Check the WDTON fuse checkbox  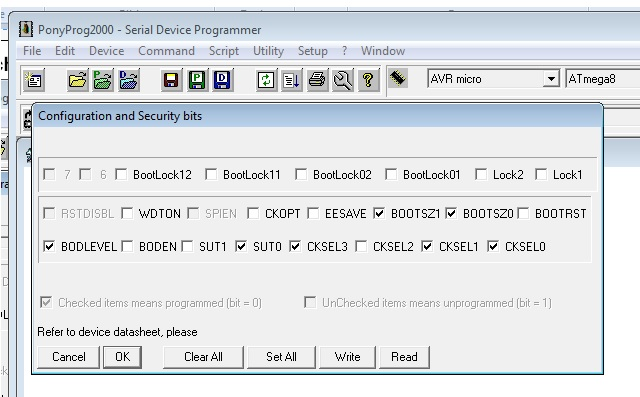point(127,213)
